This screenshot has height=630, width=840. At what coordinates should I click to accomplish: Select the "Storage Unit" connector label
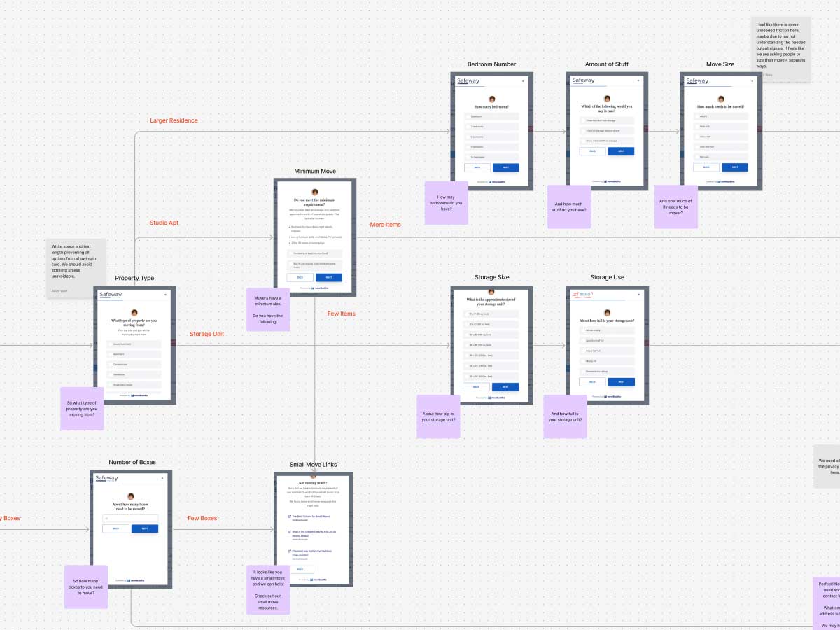pos(206,334)
